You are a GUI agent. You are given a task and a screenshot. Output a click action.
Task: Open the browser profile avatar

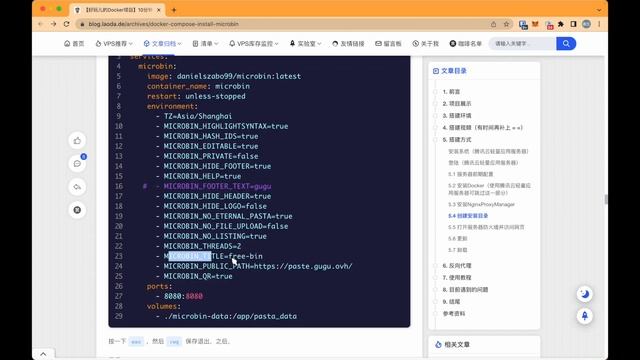tap(587, 24)
